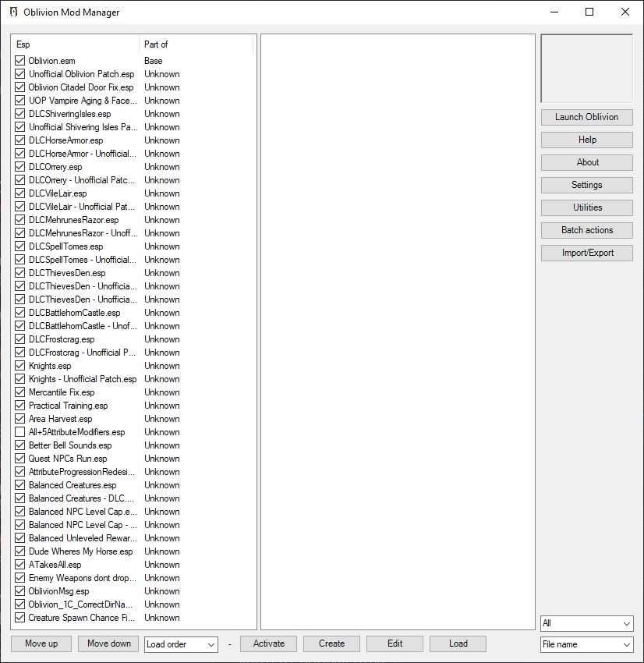
Task: Open Help
Action: pos(586,140)
